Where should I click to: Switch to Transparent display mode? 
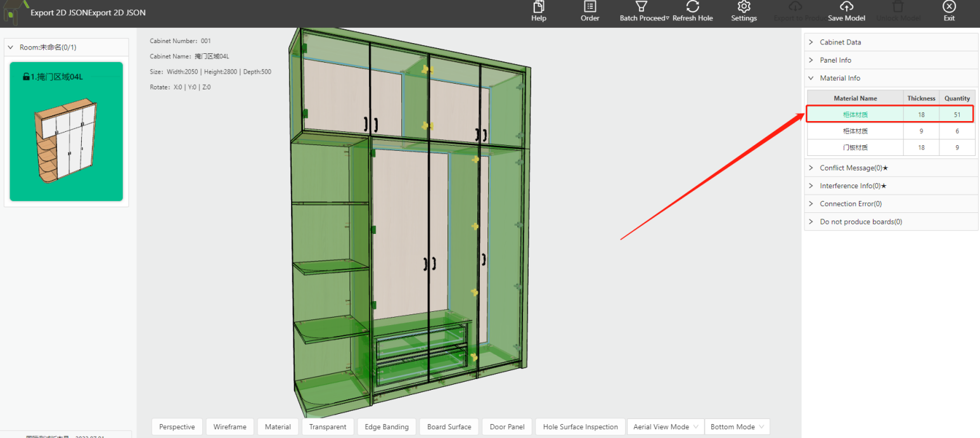(328, 427)
